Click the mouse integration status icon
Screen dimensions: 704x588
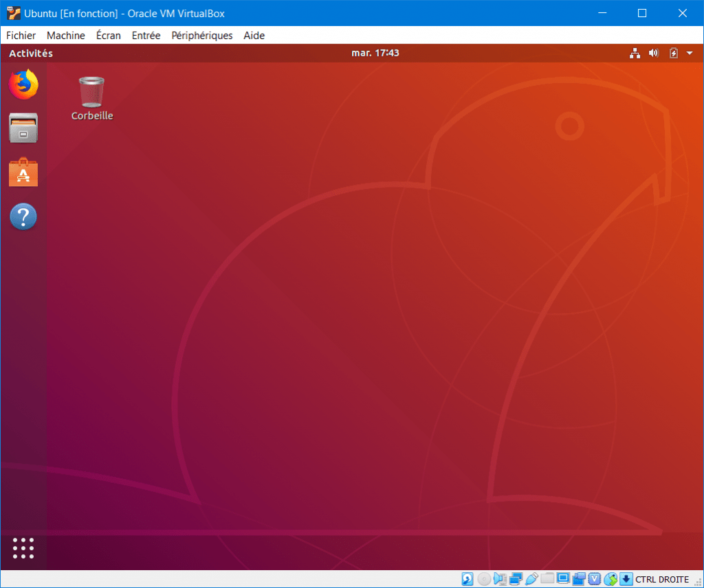pyautogui.click(x=610, y=579)
